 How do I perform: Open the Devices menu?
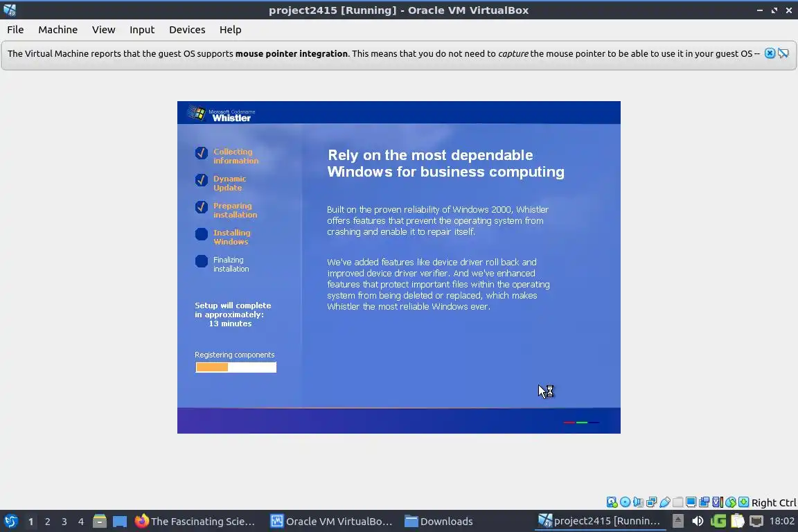coord(187,30)
